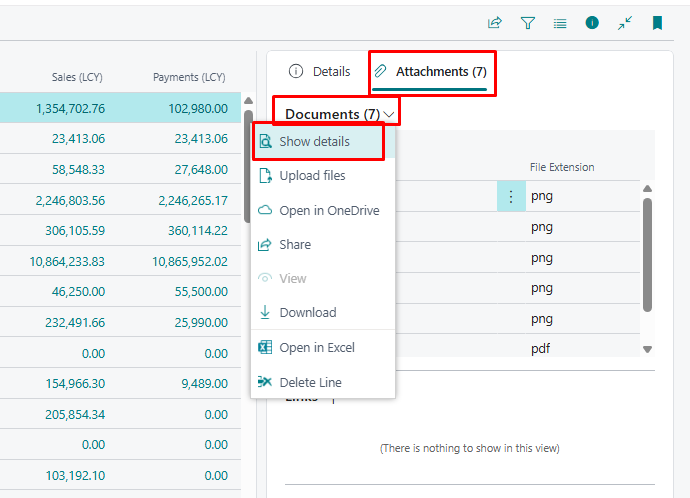Select Share in the Documents menu
The image size is (690, 498).
point(323,245)
